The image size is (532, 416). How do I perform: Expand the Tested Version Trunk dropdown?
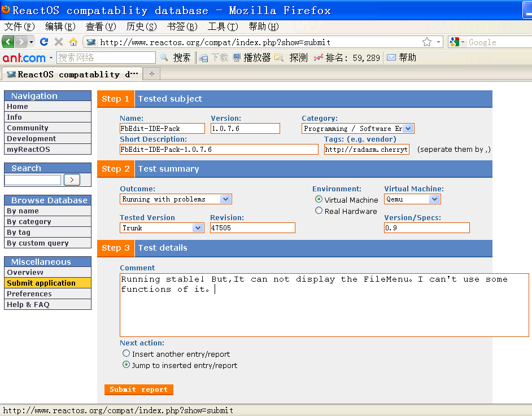tap(198, 228)
